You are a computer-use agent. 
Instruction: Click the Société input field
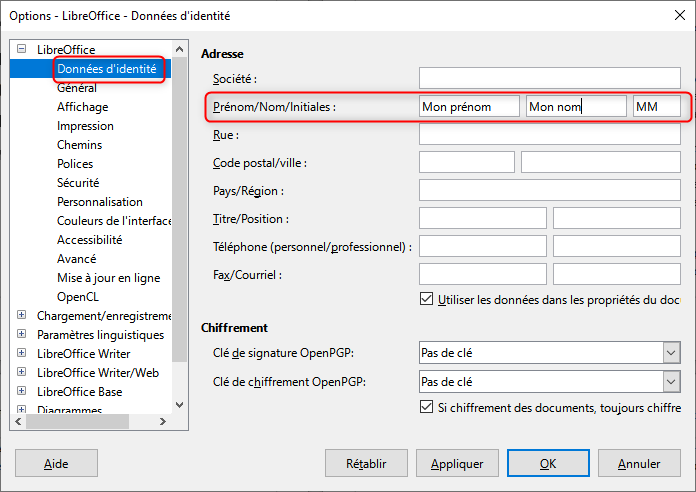tap(550, 79)
